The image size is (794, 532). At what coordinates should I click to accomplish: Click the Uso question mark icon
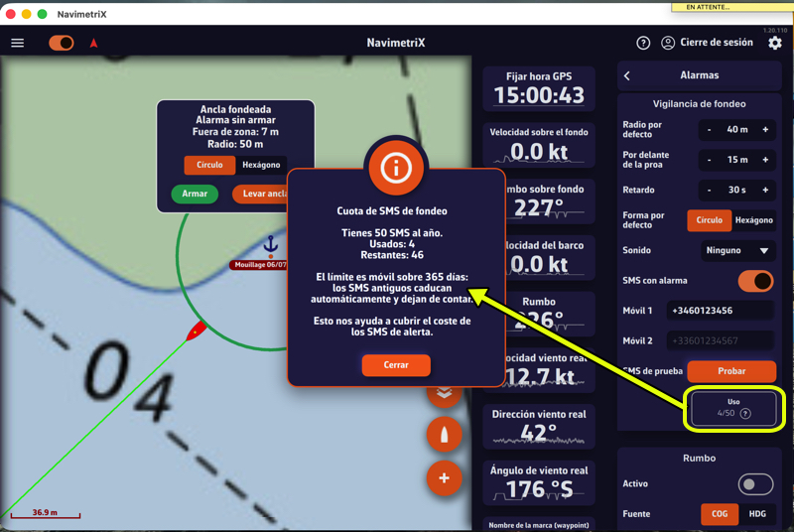745,414
